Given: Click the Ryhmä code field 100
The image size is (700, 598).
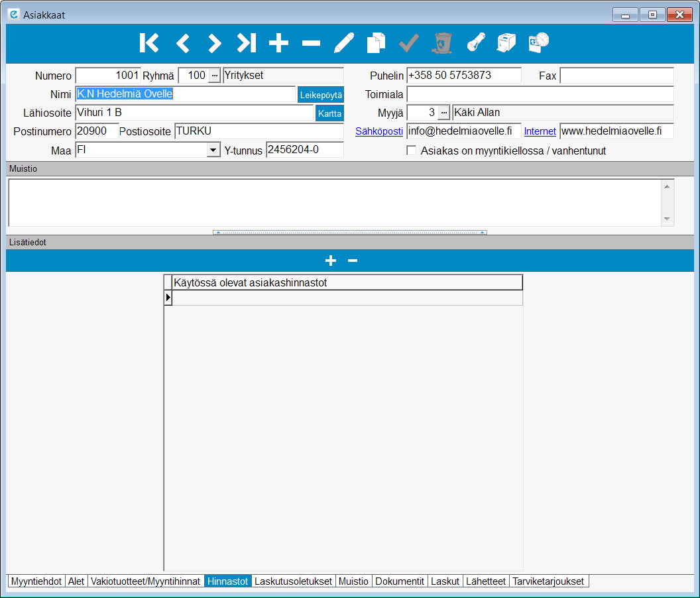Looking at the screenshot, I should point(194,76).
